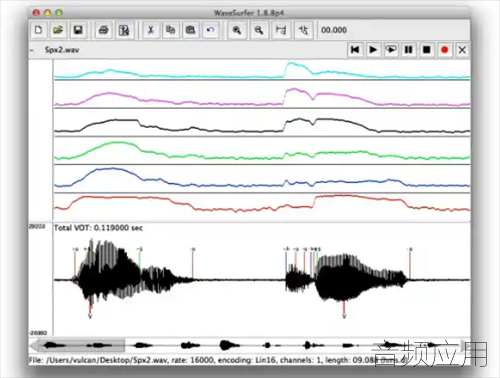Zoom in on the waveform
This screenshot has width=500, height=378.
[x=237, y=30]
